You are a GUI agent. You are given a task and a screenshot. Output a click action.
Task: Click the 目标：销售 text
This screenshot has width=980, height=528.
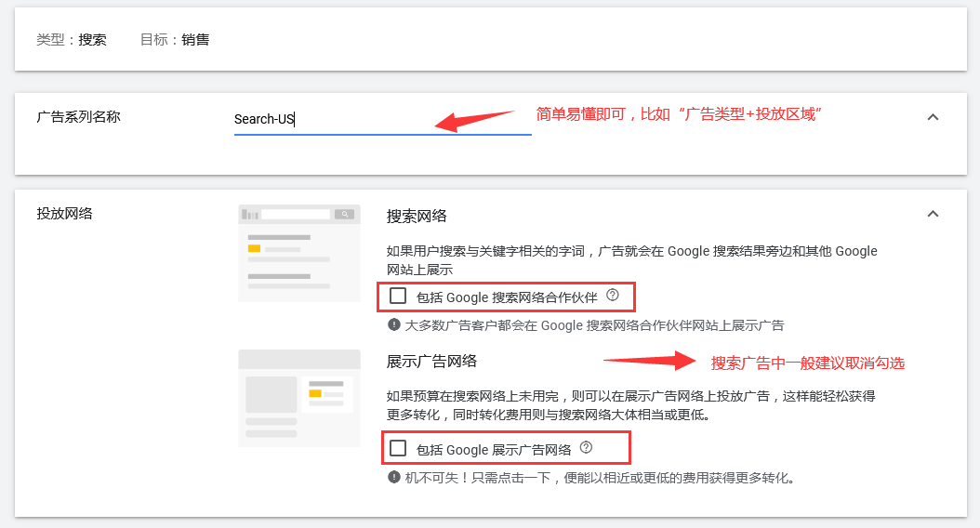[x=175, y=40]
